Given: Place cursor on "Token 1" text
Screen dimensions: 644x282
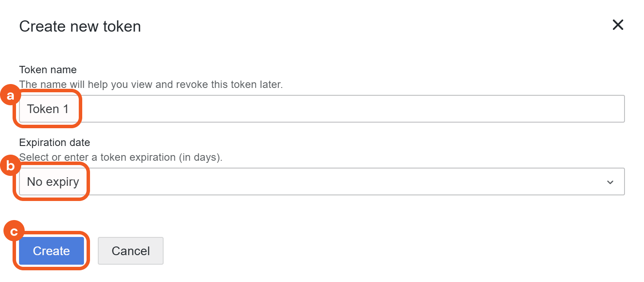Looking at the screenshot, I should [48, 109].
